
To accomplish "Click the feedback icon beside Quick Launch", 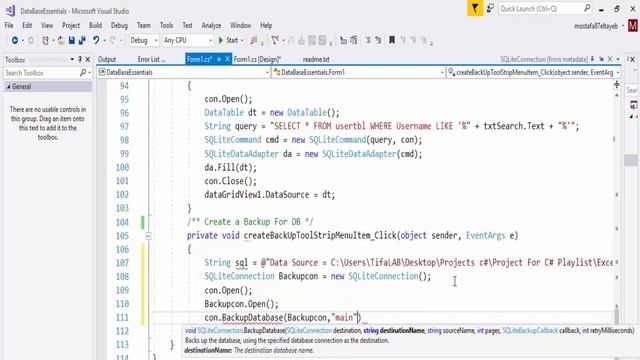I will click(490, 8).
